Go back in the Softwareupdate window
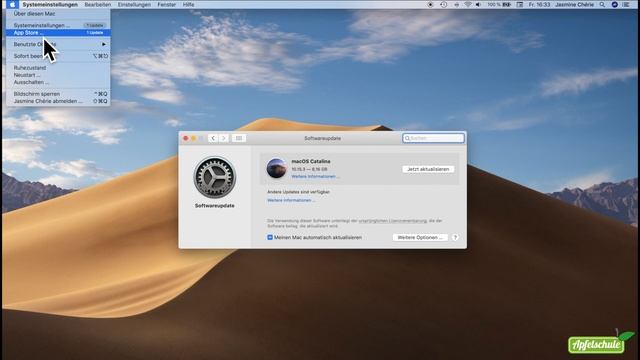 click(213, 138)
